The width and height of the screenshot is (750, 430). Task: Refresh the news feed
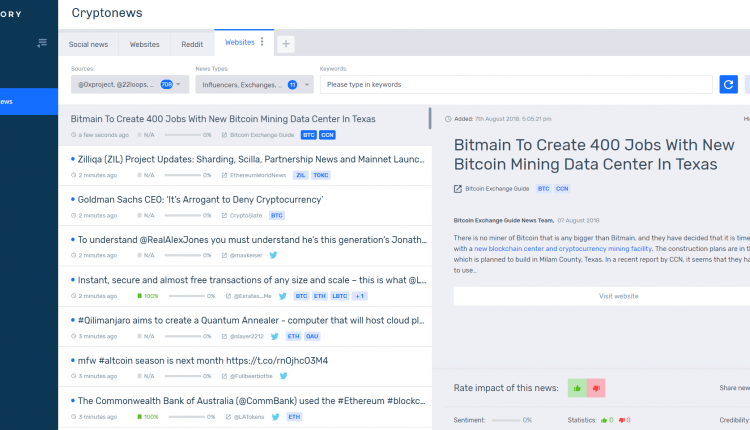728,85
